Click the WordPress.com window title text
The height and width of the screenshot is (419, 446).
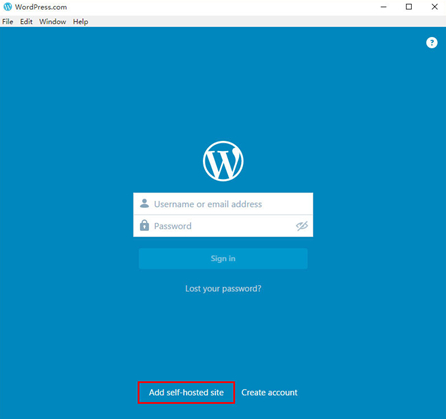point(41,7)
